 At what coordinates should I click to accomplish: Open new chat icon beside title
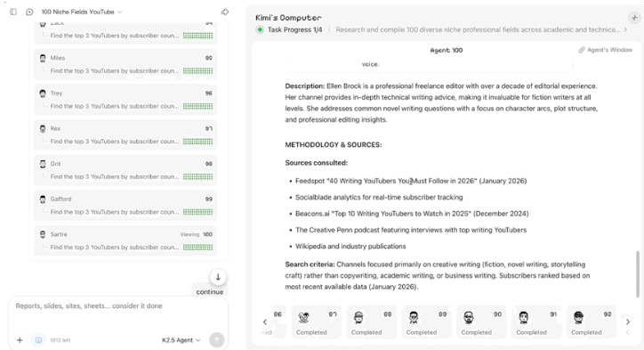pyautogui.click(x=29, y=12)
